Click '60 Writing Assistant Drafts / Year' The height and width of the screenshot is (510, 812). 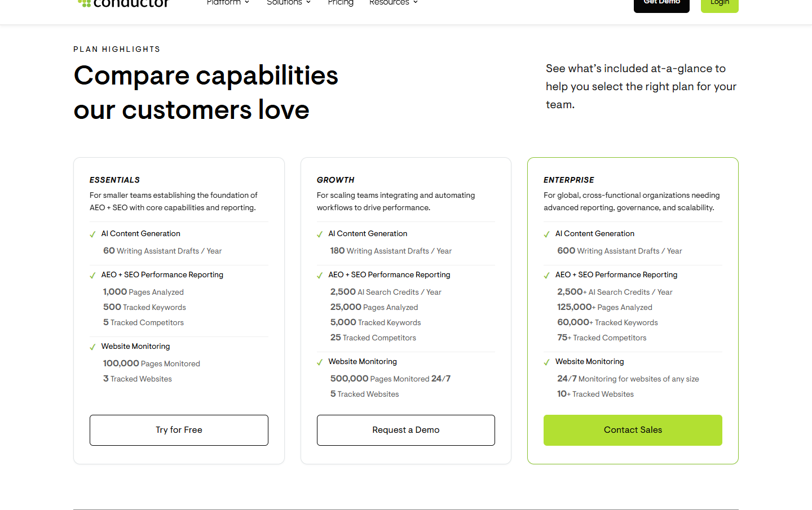162,251
